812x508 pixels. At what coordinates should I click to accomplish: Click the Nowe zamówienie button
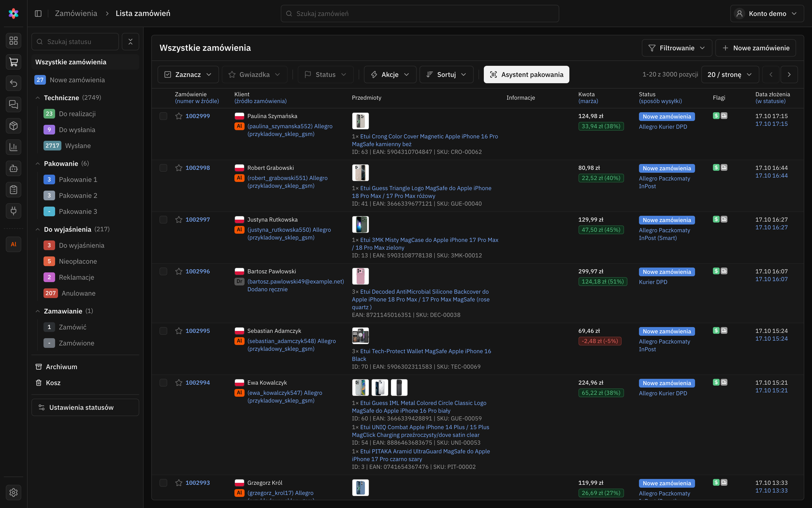[755, 48]
